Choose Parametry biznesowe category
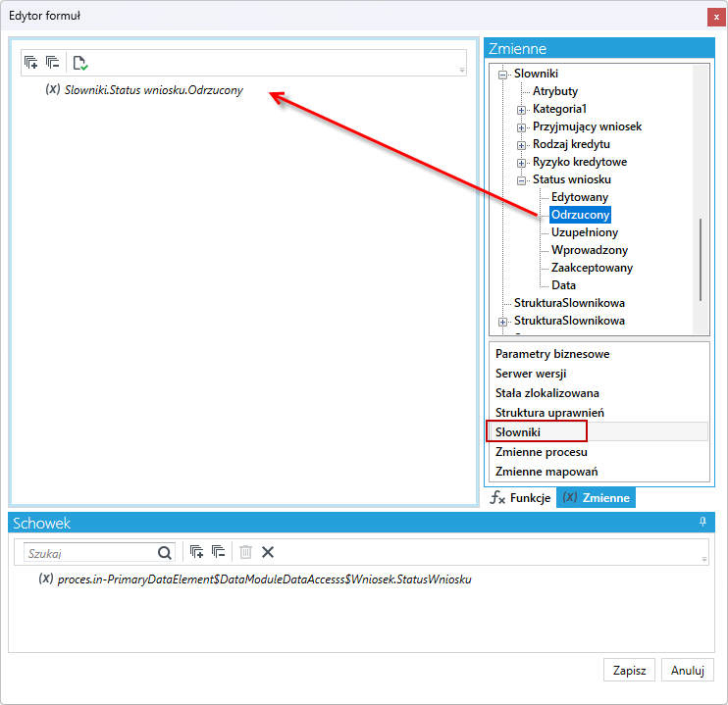Viewport: 728px width, 705px height. tap(598, 354)
